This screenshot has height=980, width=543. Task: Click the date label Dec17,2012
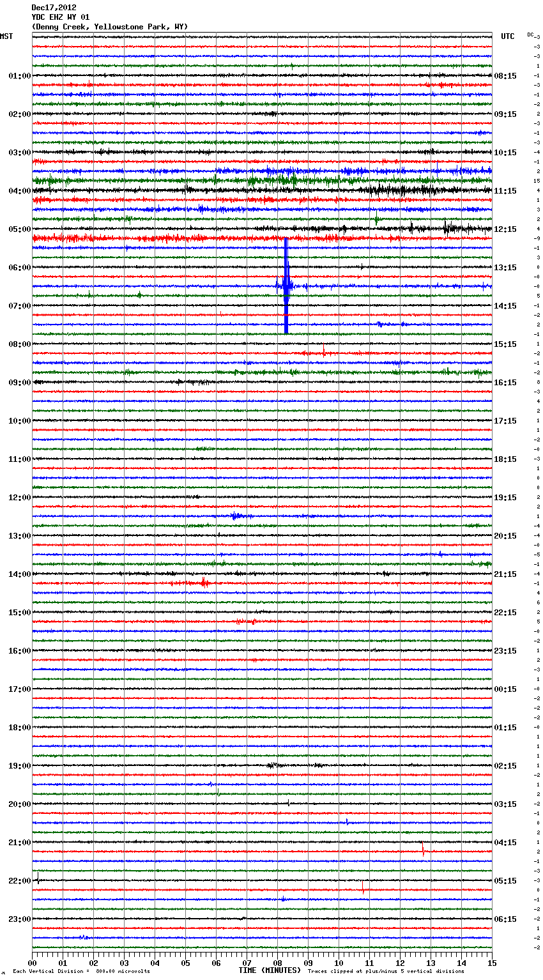tap(54, 8)
